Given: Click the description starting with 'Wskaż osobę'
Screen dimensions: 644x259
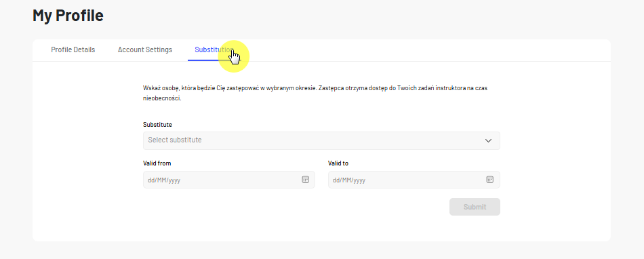Looking at the screenshot, I should [x=315, y=93].
